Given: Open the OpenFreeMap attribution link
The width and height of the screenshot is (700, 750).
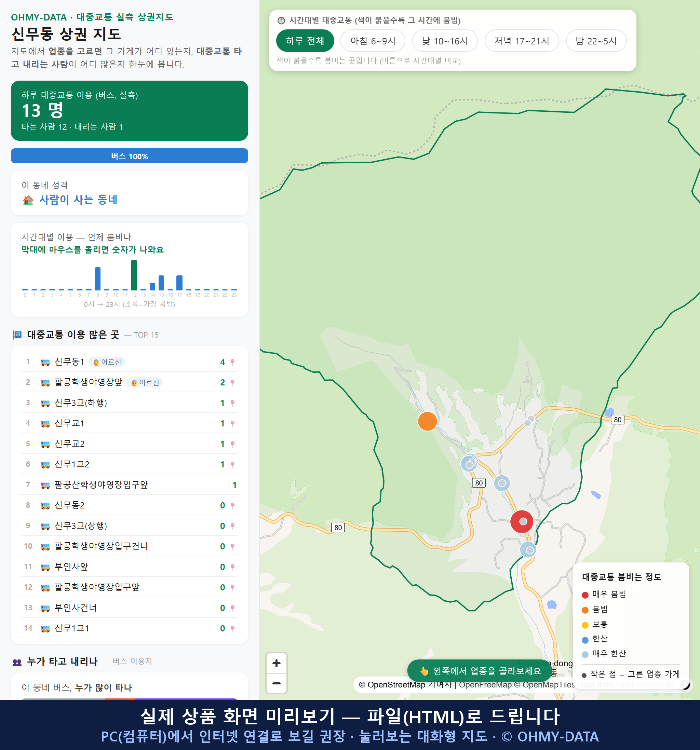Looking at the screenshot, I should click(x=485, y=685).
